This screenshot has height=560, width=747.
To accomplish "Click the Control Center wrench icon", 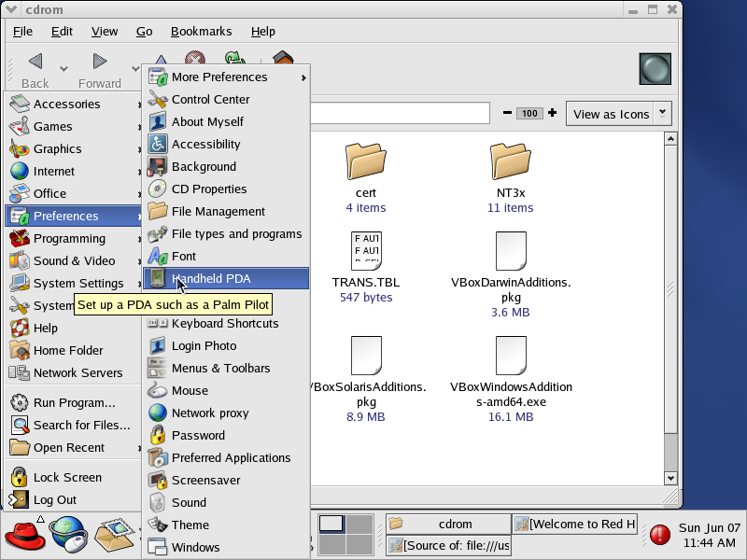I will [157, 100].
